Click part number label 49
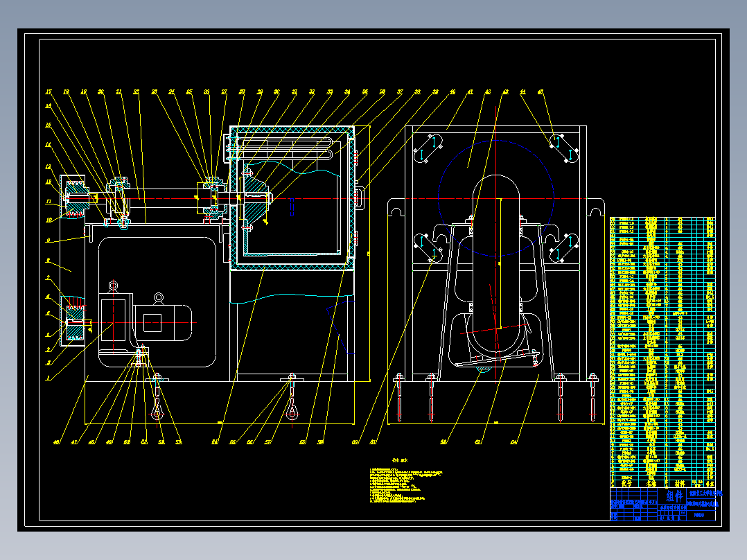This screenshot has height=560, width=747. pos(109,442)
